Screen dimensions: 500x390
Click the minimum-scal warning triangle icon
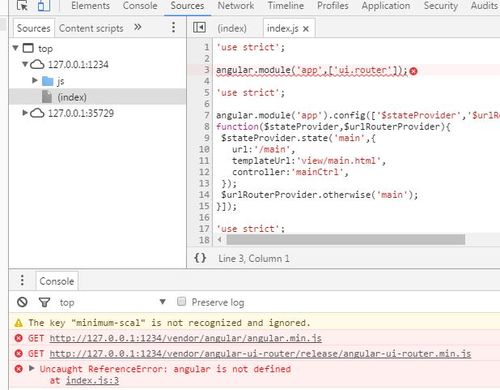click(x=19, y=323)
